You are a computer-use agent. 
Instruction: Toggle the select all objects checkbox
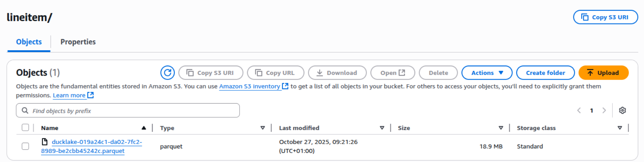click(25, 128)
